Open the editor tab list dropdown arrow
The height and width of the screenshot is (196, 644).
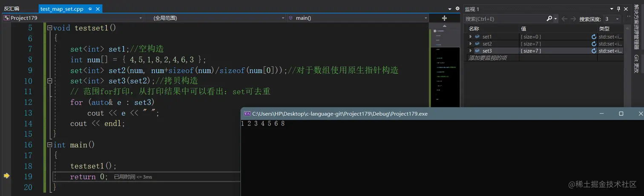[x=450, y=9]
